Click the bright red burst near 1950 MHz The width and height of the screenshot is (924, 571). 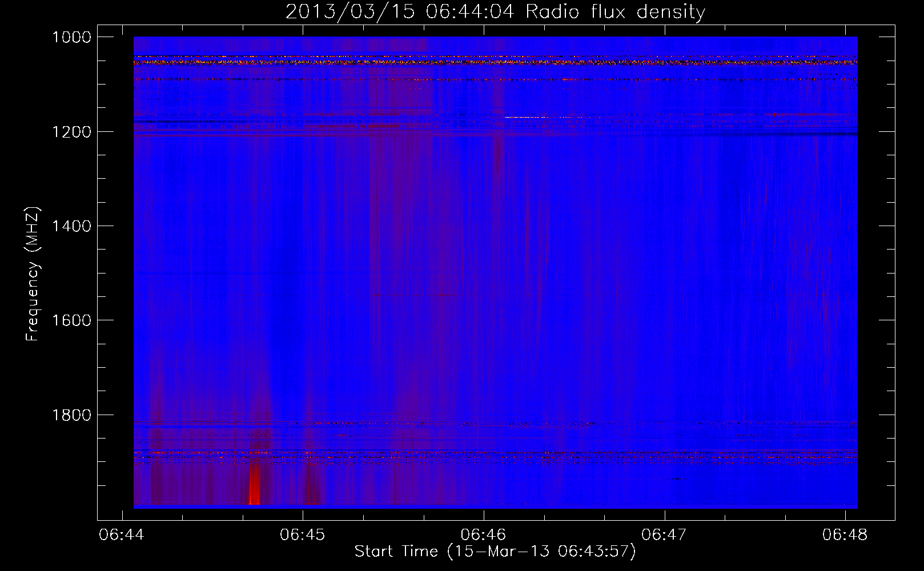pyautogui.click(x=254, y=484)
